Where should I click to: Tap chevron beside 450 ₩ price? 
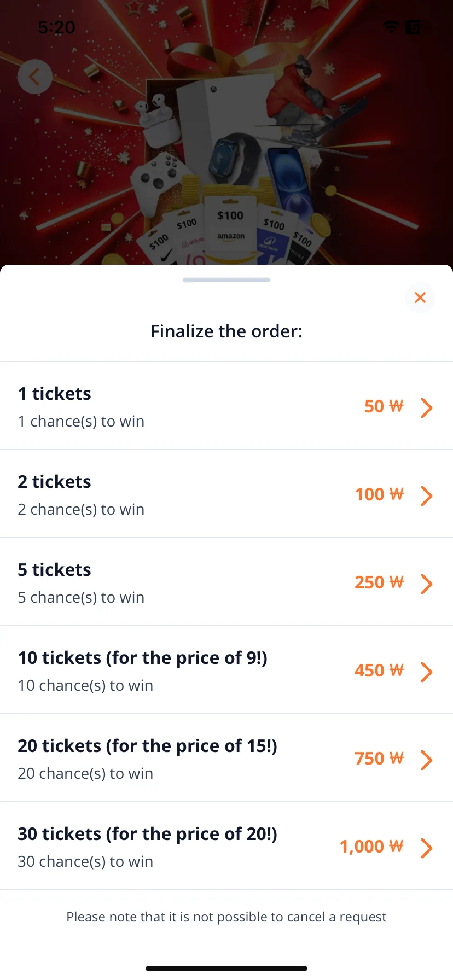tap(427, 672)
